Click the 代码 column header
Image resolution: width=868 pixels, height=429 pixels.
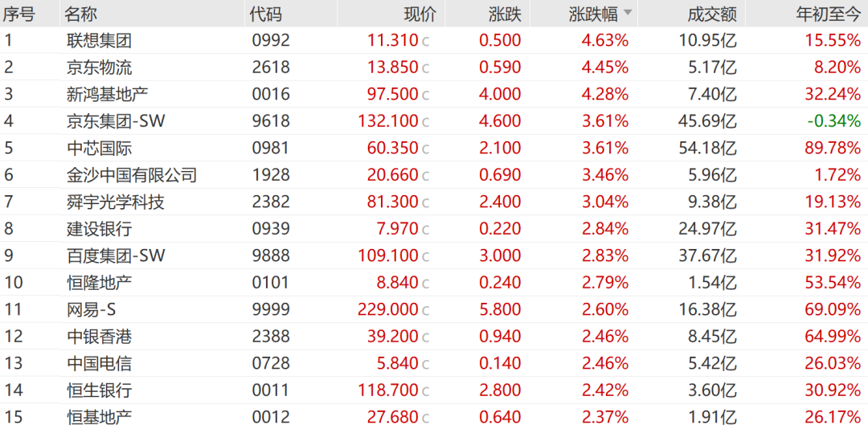[x=266, y=14]
